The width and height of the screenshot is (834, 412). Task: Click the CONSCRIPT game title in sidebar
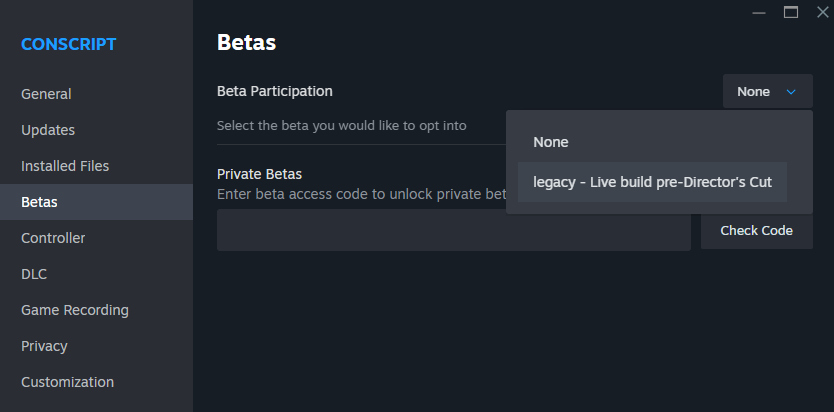point(69,44)
